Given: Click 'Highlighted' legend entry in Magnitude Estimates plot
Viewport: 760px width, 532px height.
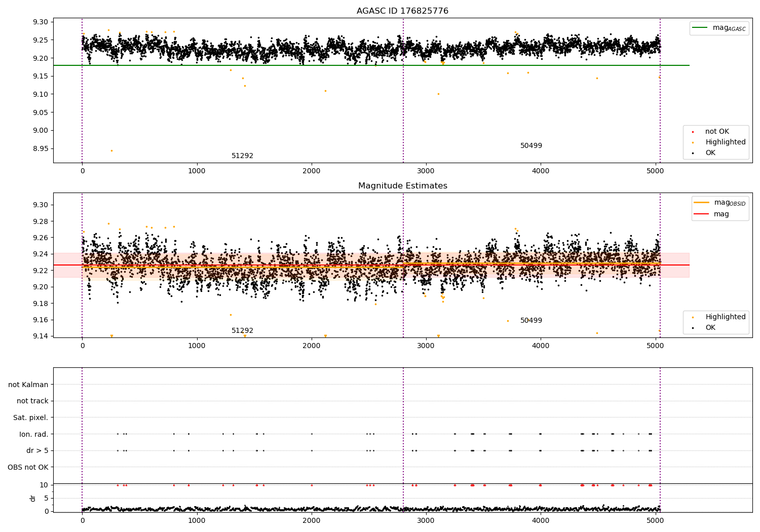Looking at the screenshot, I should pos(726,317).
